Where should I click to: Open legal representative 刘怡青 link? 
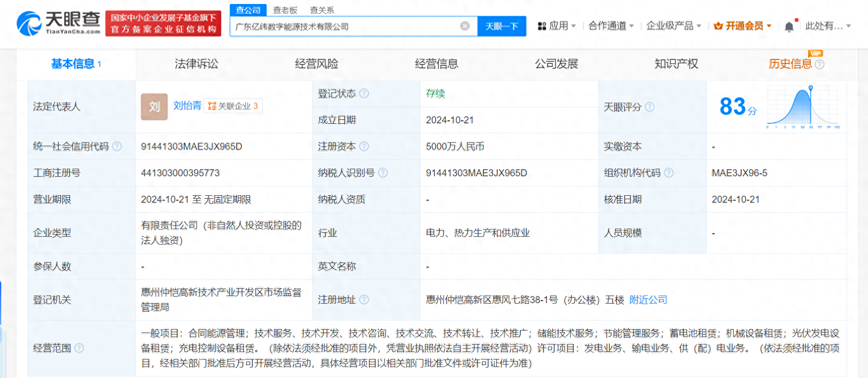pos(187,105)
